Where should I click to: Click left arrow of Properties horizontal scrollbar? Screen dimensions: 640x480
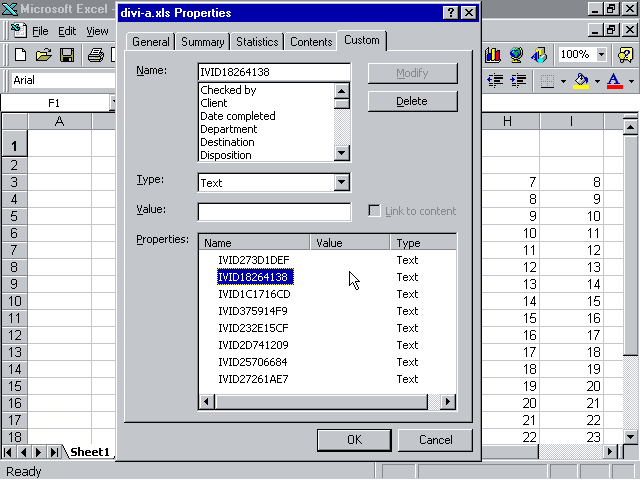click(x=207, y=402)
